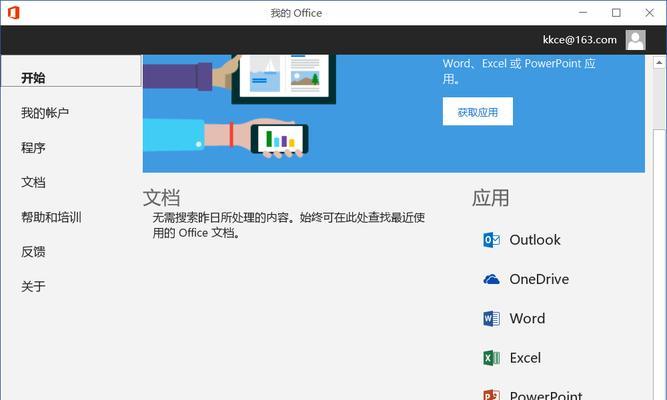
Task: Open the 关于 sidebar item
Action: 33,286
